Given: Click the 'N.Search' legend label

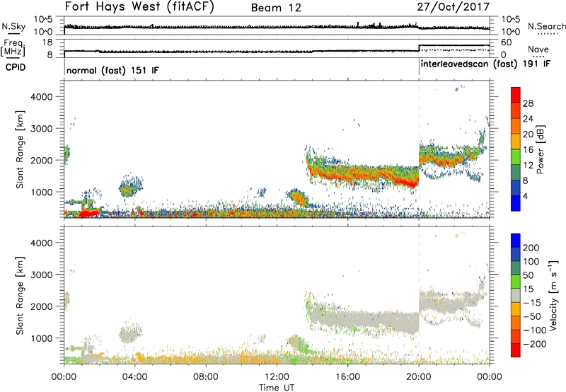Looking at the screenshot, I should pos(546,26).
